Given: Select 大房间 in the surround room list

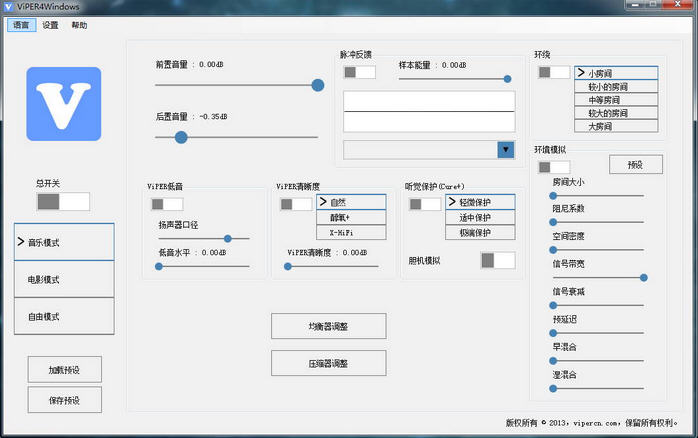Looking at the screenshot, I should 616,126.
